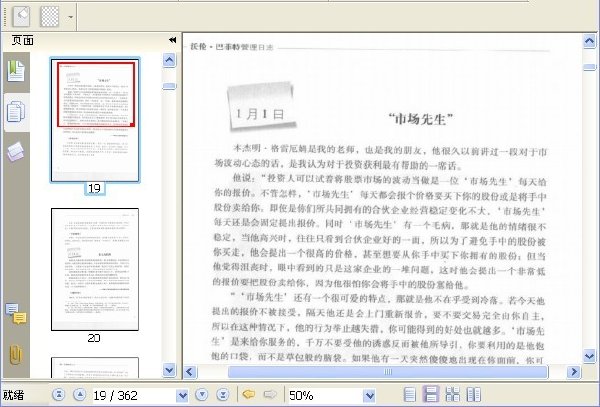Open the Bookmarks panel icon
Screen dimensions: 600x407
tap(16, 71)
